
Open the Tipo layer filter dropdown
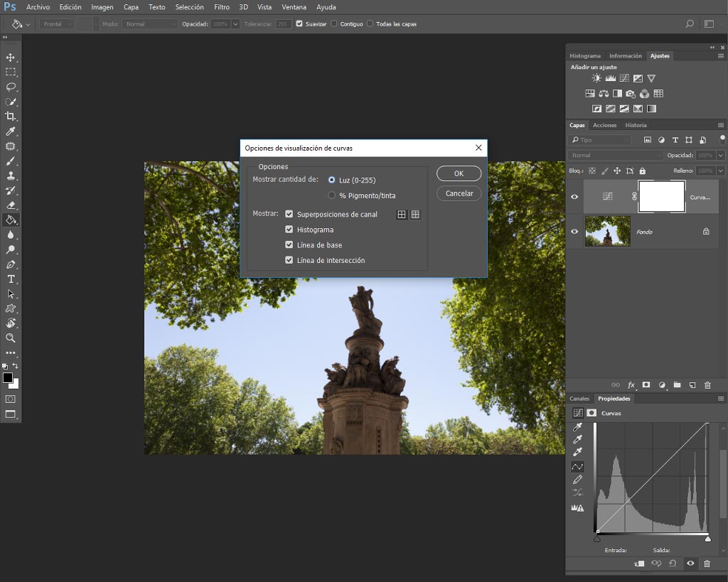(599, 140)
